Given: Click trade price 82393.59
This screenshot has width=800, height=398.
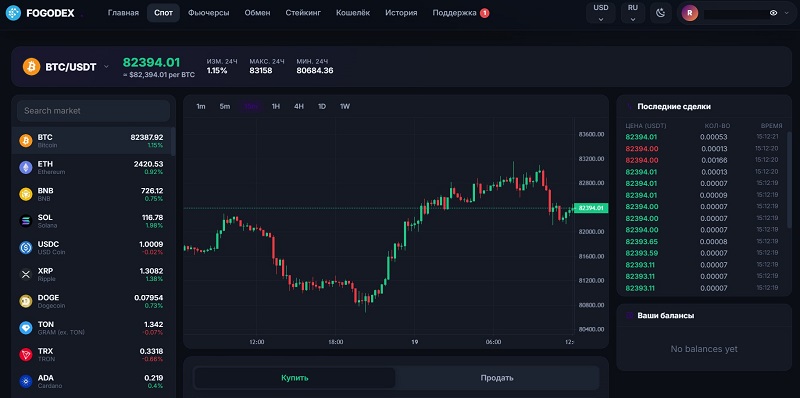Looking at the screenshot, I should click(x=641, y=253).
